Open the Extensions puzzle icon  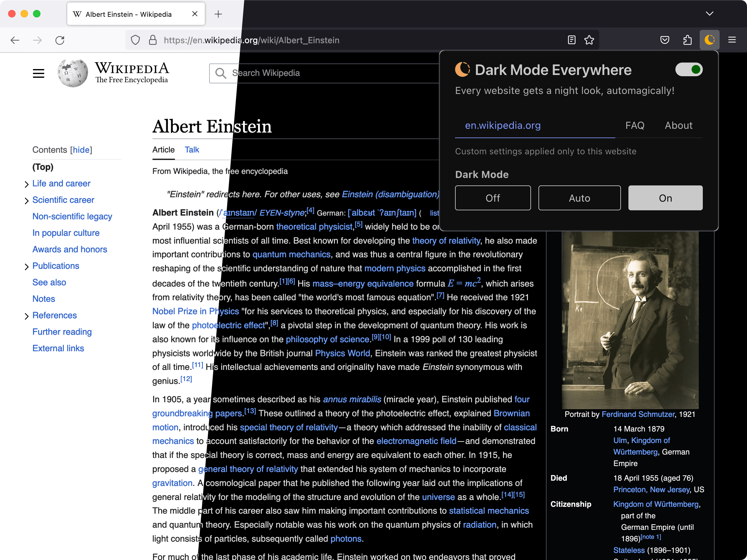point(687,40)
